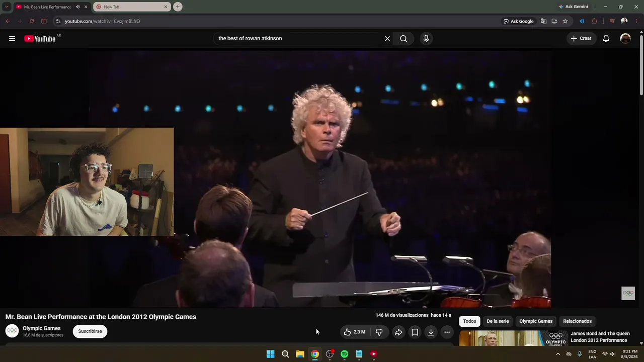Clear the search query with the X
The image size is (644, 362).
387,39
